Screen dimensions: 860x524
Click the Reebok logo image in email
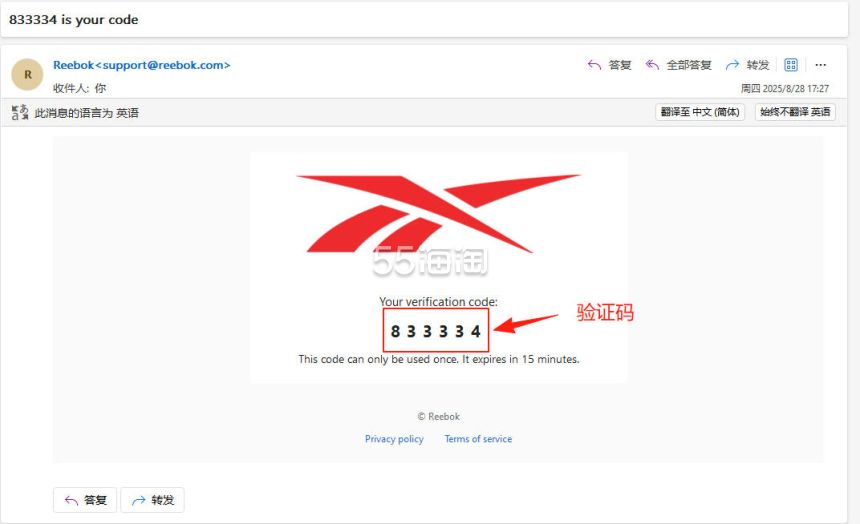pos(438,213)
